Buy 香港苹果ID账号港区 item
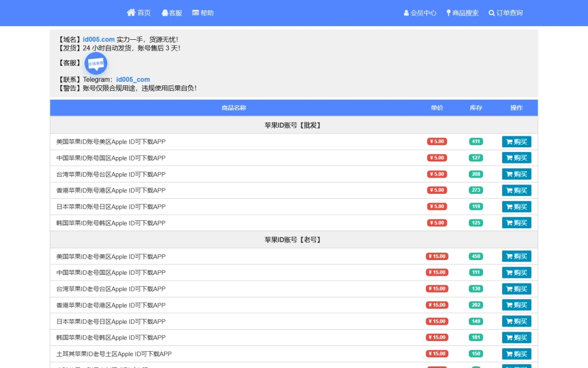Viewport: 588px width, 368px height. (x=516, y=190)
